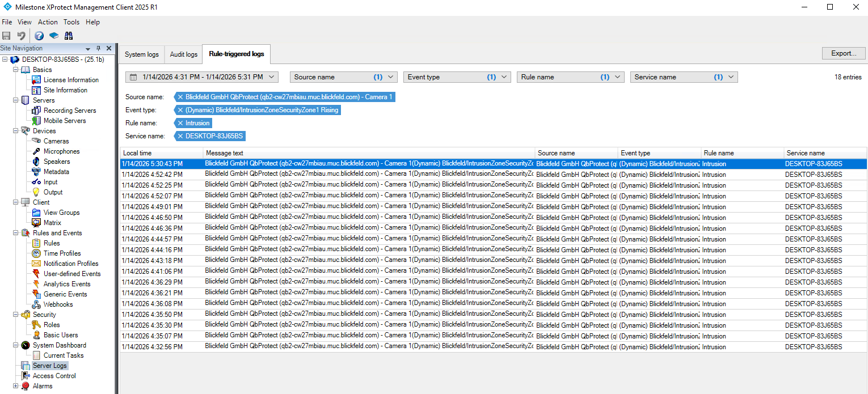Sort by the Local time column header
Screen dimensions: 868x394
(161, 153)
